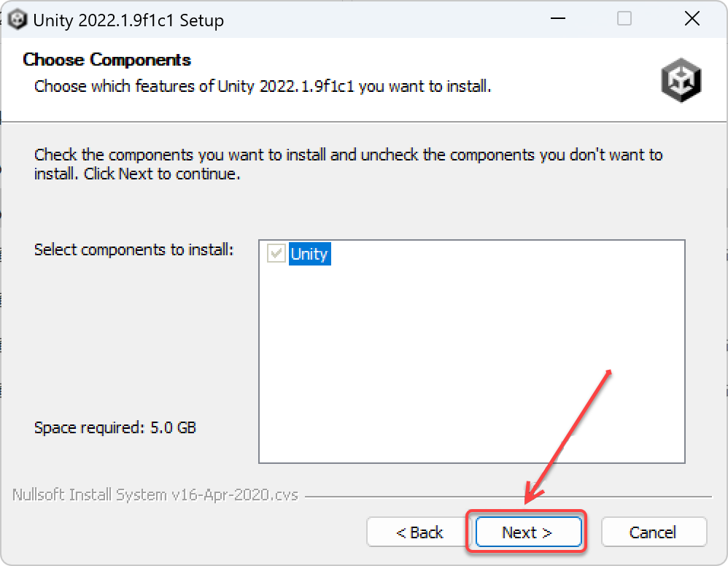
Task: Click the Unity 2022.1.9f1c1 Setup title text
Action: (128, 20)
